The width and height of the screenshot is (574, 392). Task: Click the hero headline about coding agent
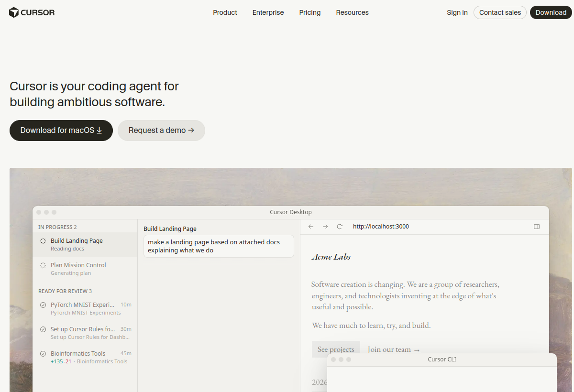94,94
